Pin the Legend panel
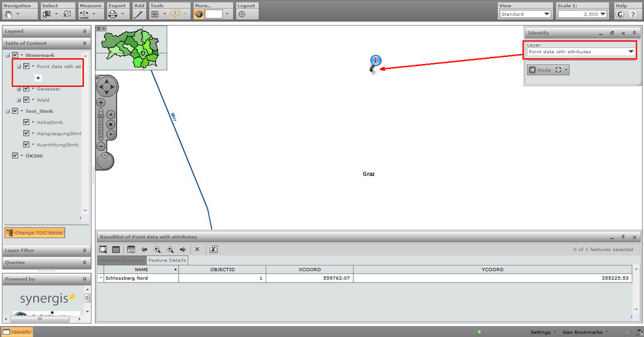 pos(85,31)
